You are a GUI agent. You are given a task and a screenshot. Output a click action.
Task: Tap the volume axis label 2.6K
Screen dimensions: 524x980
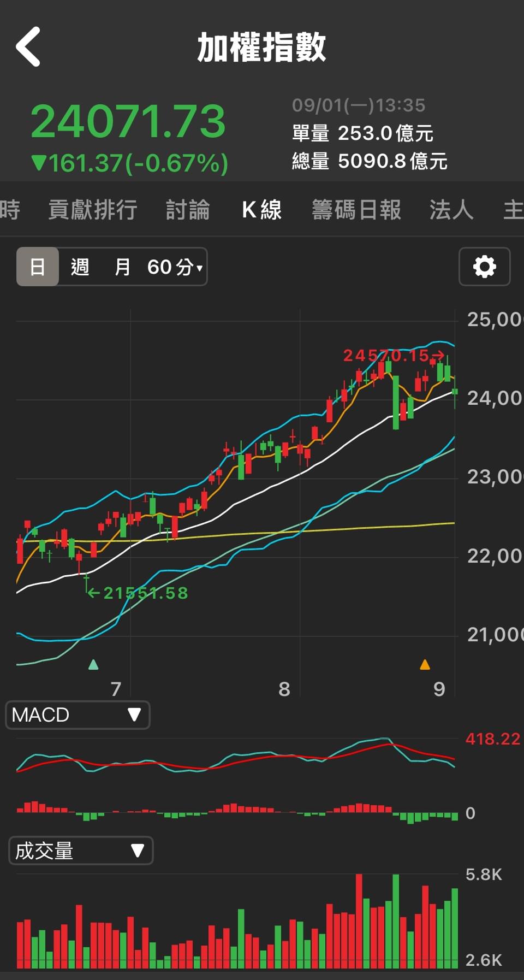(x=484, y=960)
